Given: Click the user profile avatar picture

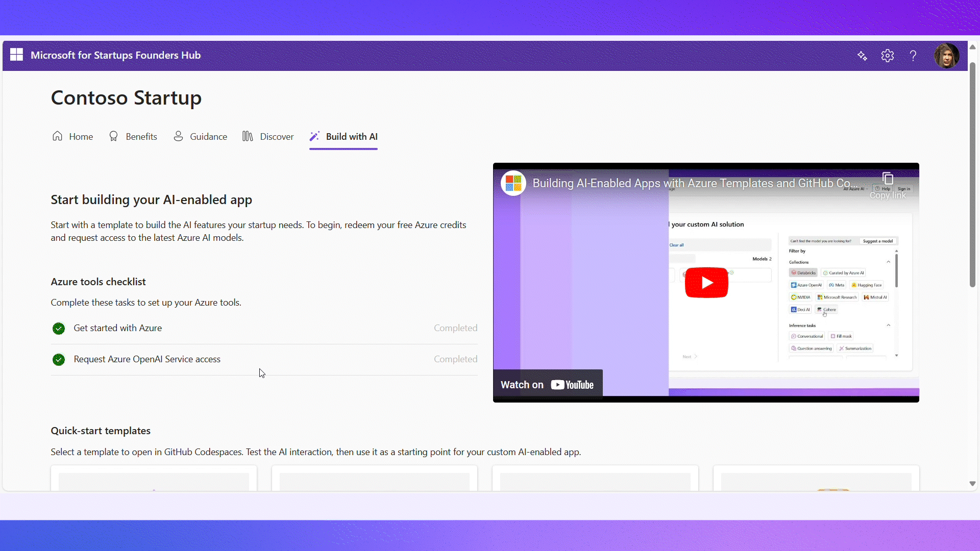Looking at the screenshot, I should [x=947, y=56].
